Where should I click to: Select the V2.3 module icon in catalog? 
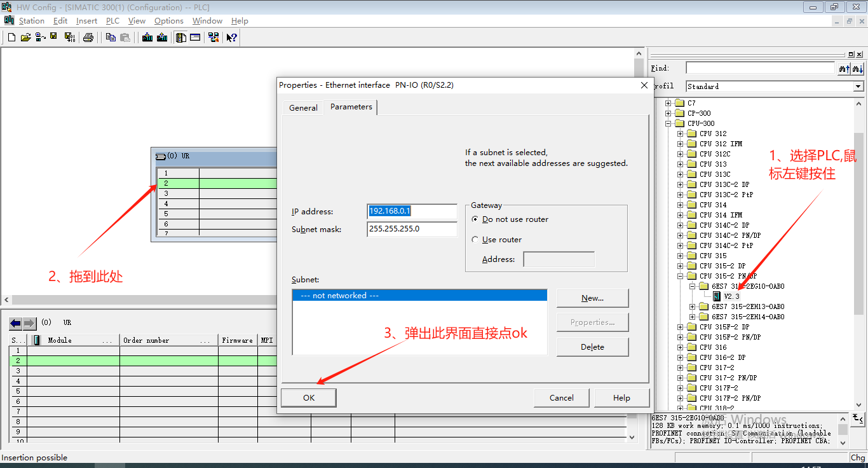click(x=717, y=296)
